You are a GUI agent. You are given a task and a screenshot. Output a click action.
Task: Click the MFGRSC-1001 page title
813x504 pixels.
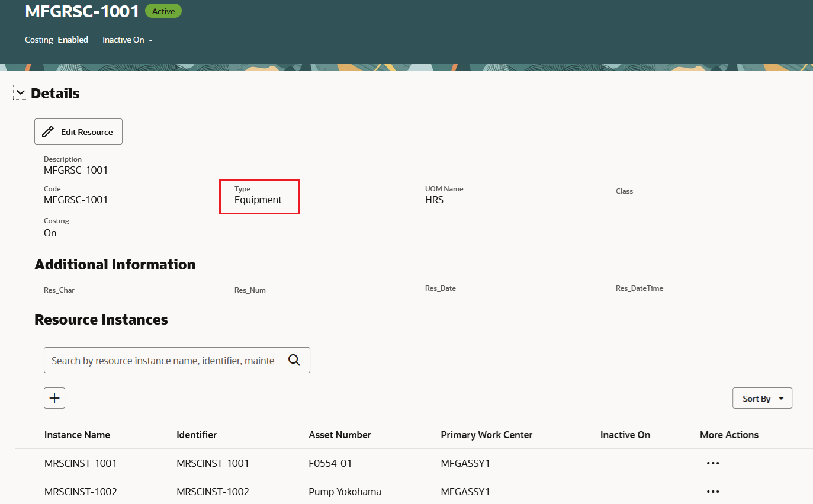pos(82,11)
